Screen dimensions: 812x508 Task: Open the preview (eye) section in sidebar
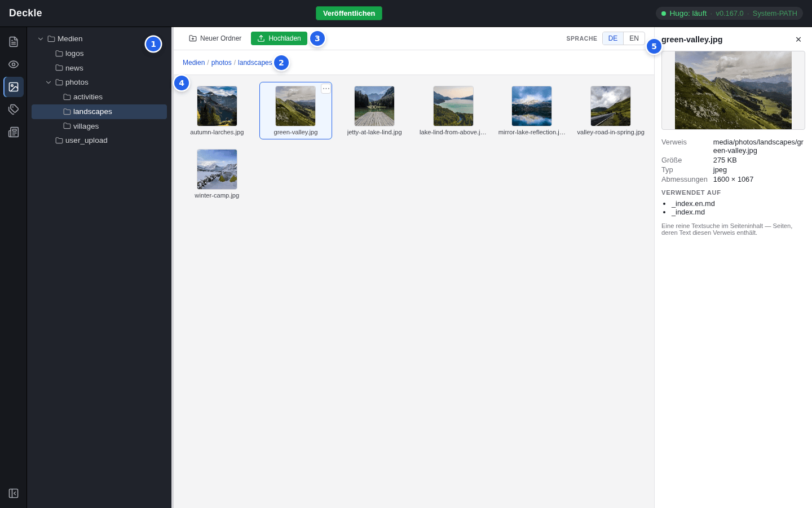click(14, 64)
